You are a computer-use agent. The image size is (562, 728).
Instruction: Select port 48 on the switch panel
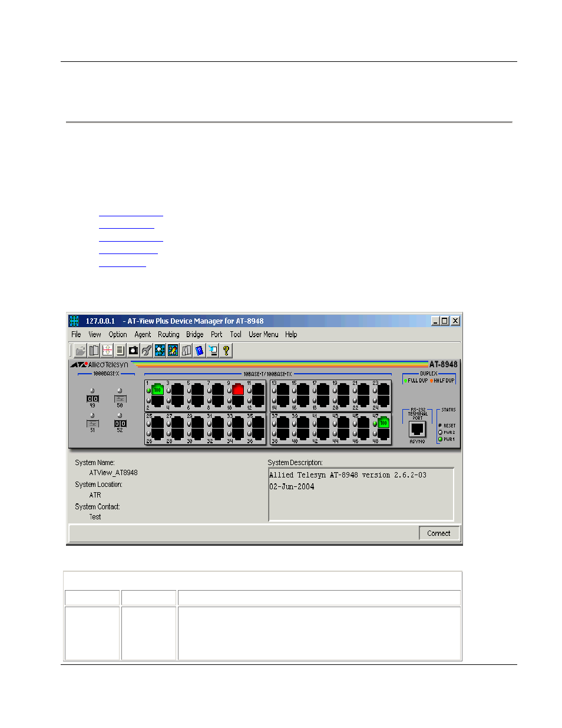point(384,434)
